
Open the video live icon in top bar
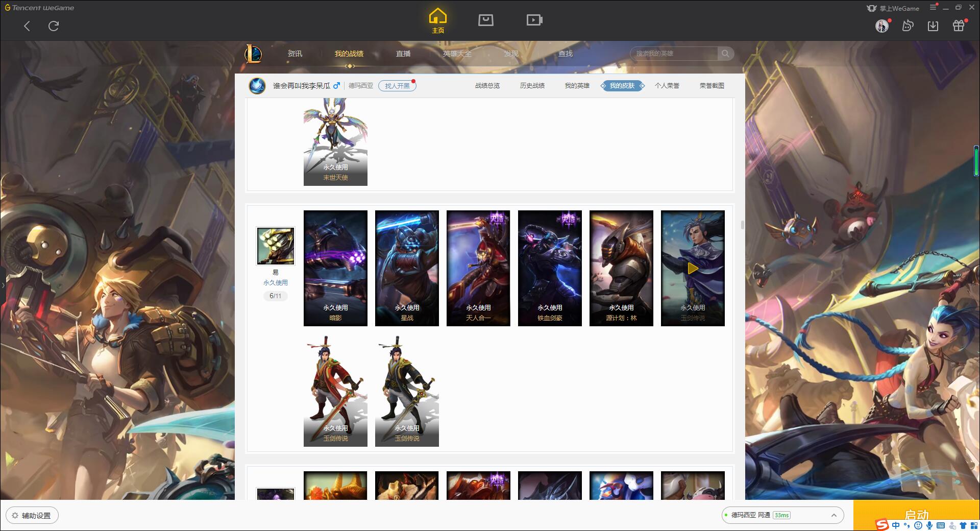(534, 20)
